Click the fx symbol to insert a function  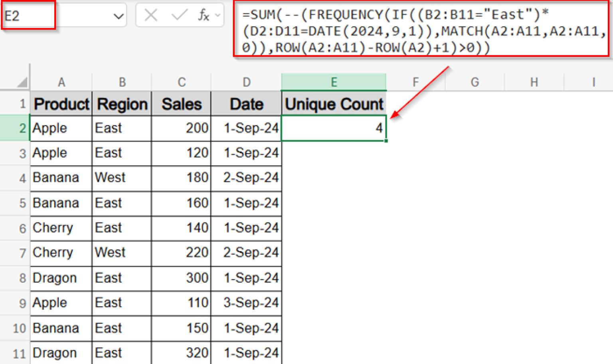(204, 15)
